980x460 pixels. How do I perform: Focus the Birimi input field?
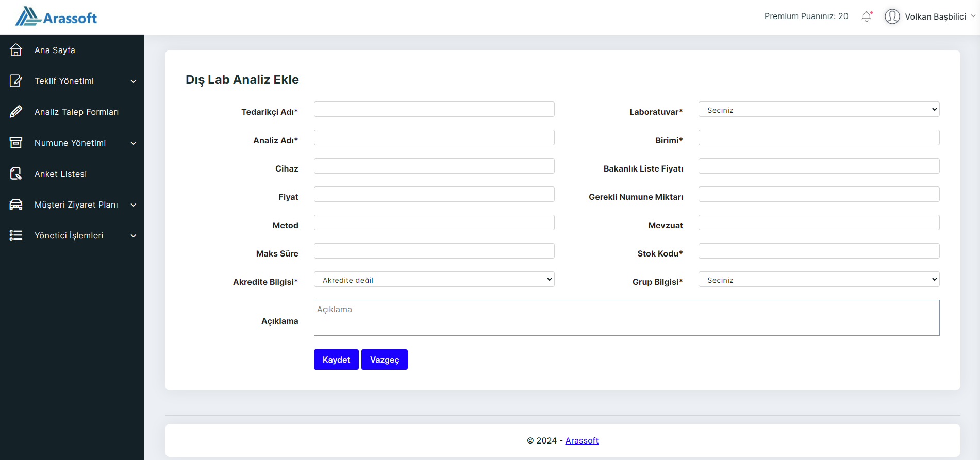tap(819, 138)
